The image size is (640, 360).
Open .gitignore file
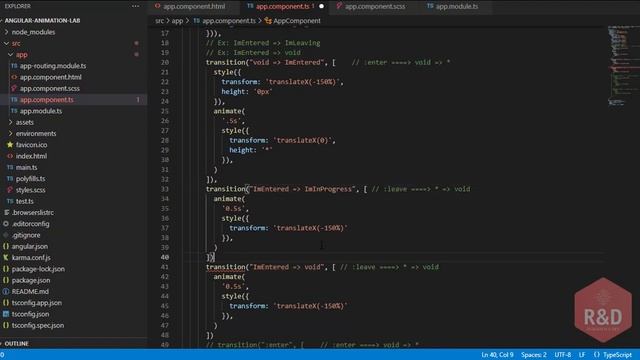[x=26, y=235]
